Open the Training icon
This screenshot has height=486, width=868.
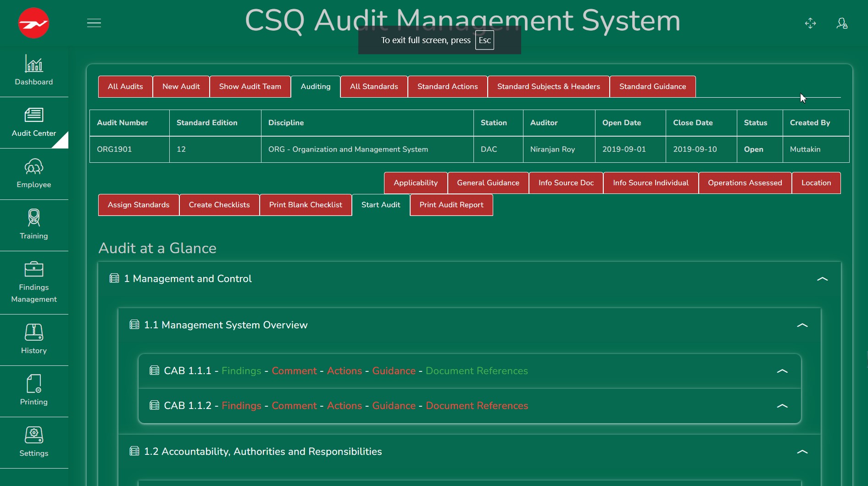[34, 218]
